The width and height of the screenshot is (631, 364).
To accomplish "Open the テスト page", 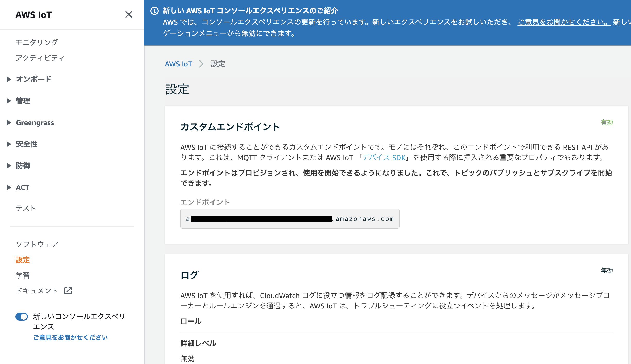I will click(26, 208).
